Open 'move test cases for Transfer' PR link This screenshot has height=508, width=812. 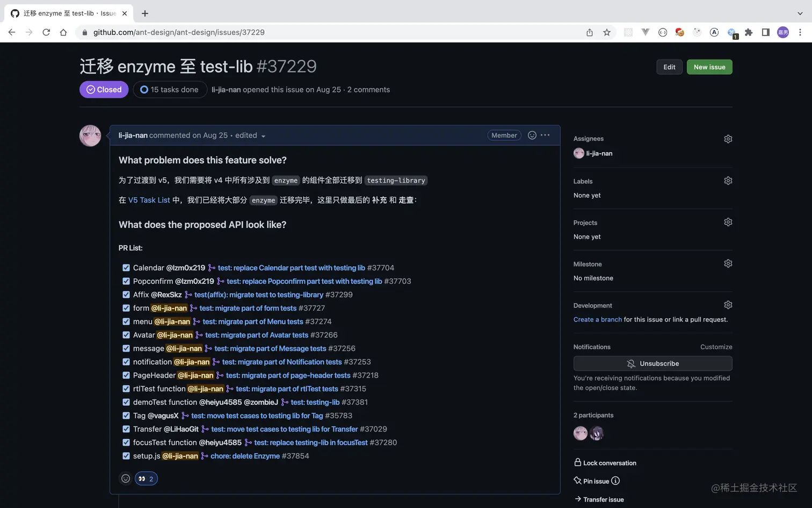[285, 429]
